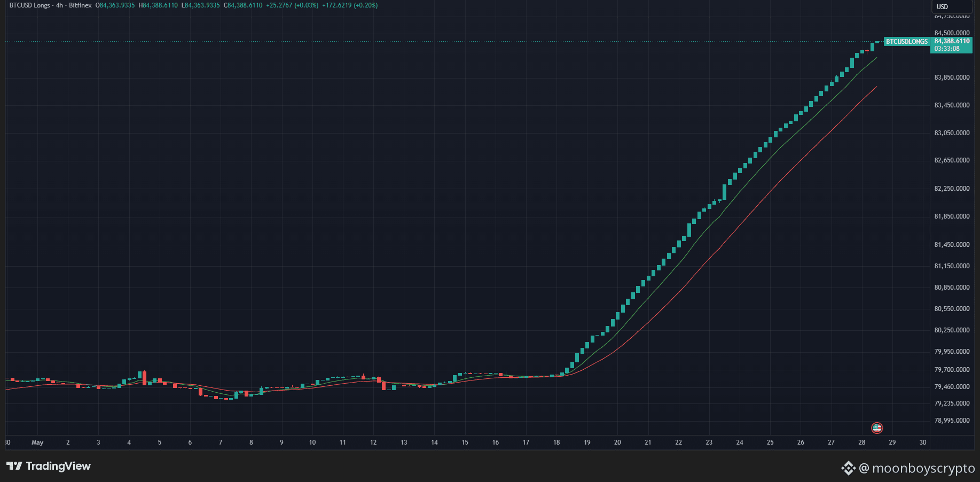Click date 25 on the time axis
Viewport: 980px width, 482px height.
[x=770, y=442]
